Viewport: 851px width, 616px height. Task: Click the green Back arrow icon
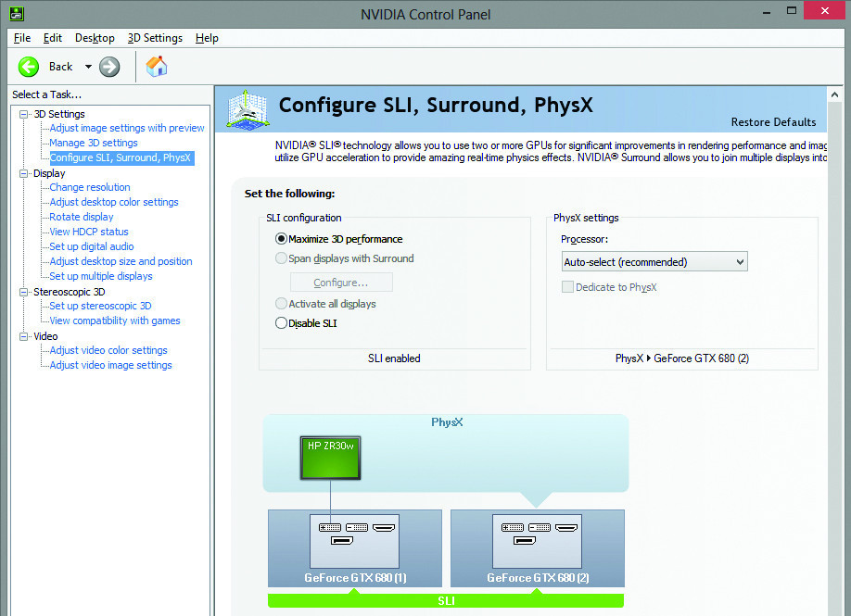[x=29, y=66]
